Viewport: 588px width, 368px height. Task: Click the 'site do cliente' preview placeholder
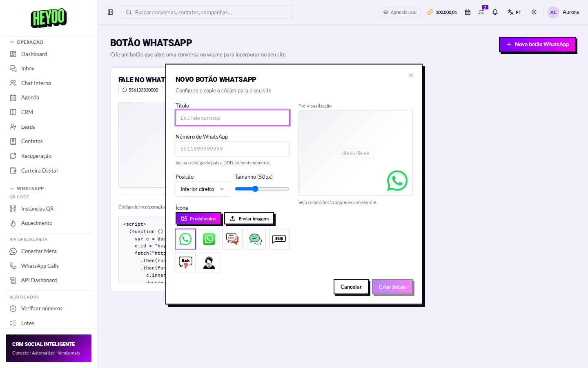pos(356,153)
